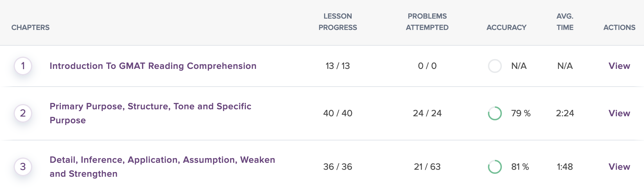Click the 21 / 63 problems attempted value
Screen dimensions: 644x193
(427, 167)
